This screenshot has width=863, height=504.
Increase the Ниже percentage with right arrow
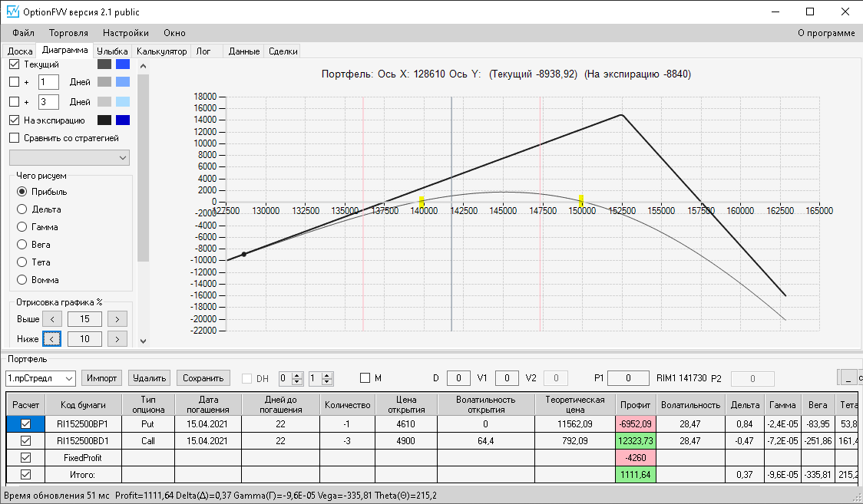coord(117,339)
